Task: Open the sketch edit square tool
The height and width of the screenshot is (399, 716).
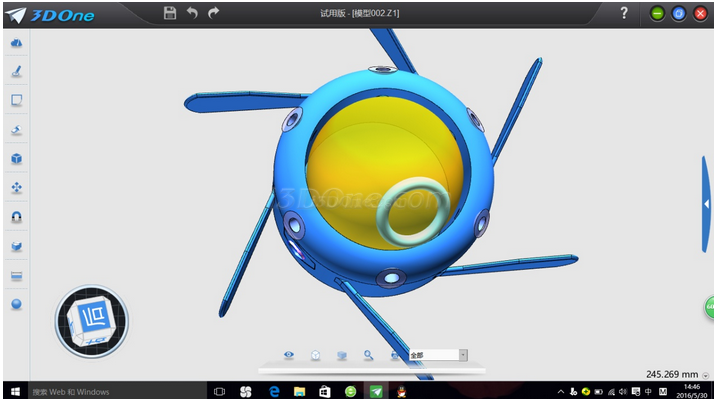Action: pos(16,100)
